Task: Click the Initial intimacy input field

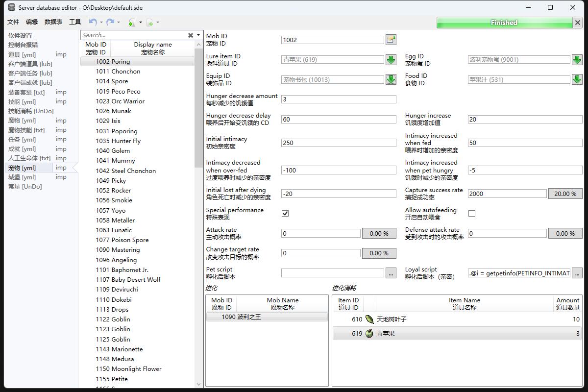Action: [x=339, y=143]
